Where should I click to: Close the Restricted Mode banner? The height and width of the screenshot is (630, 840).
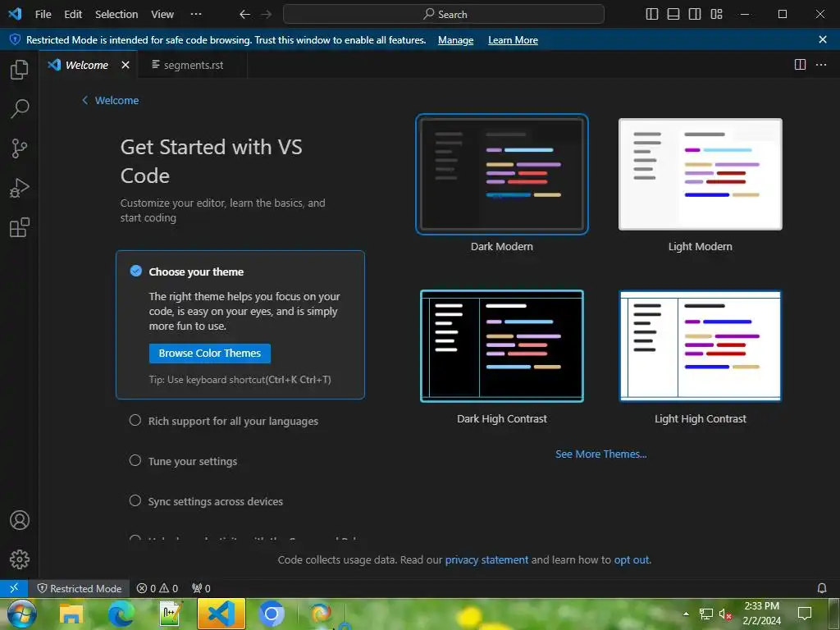coord(823,39)
